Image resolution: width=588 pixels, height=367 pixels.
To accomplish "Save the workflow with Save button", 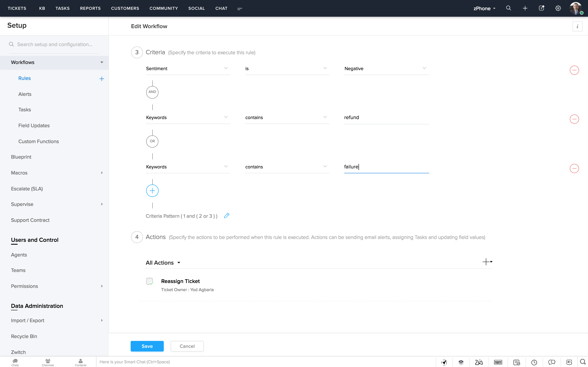I will click(147, 346).
